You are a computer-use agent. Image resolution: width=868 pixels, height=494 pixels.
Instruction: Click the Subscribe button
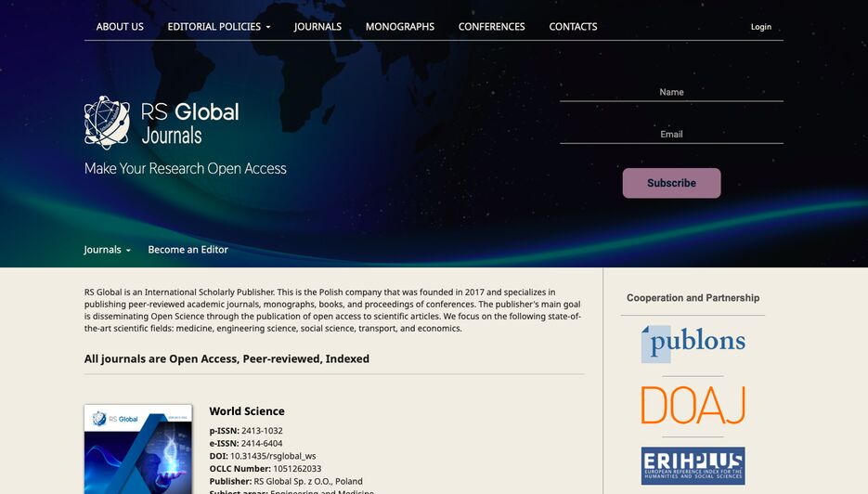(671, 183)
